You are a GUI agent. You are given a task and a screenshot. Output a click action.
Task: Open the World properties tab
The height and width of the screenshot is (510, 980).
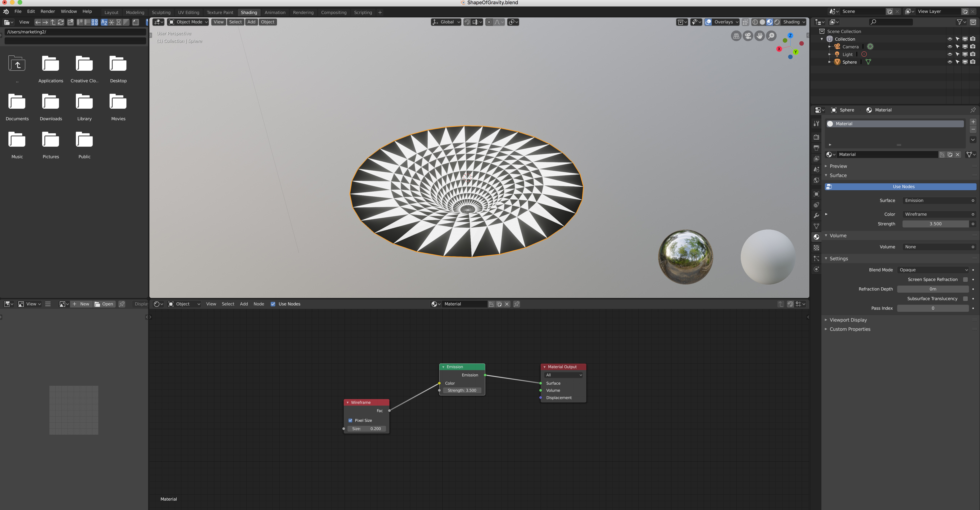pos(816,180)
